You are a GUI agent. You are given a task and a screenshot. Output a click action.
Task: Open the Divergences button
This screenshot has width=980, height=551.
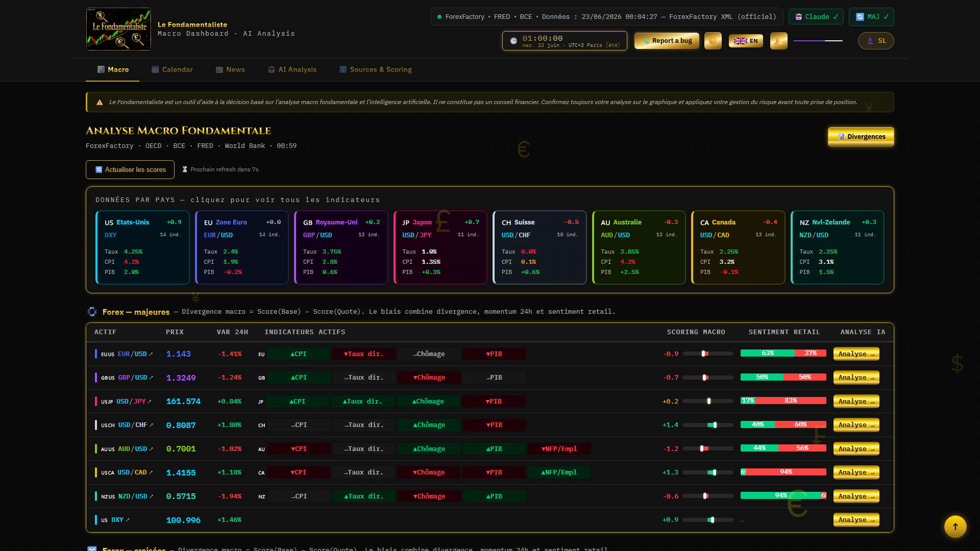[x=861, y=137]
